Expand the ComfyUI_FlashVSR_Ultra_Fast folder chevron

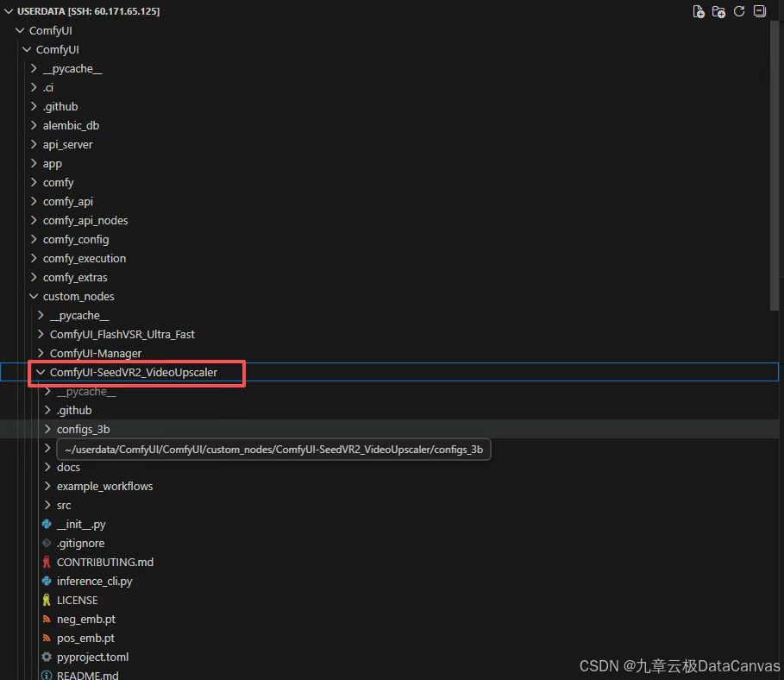click(x=41, y=334)
